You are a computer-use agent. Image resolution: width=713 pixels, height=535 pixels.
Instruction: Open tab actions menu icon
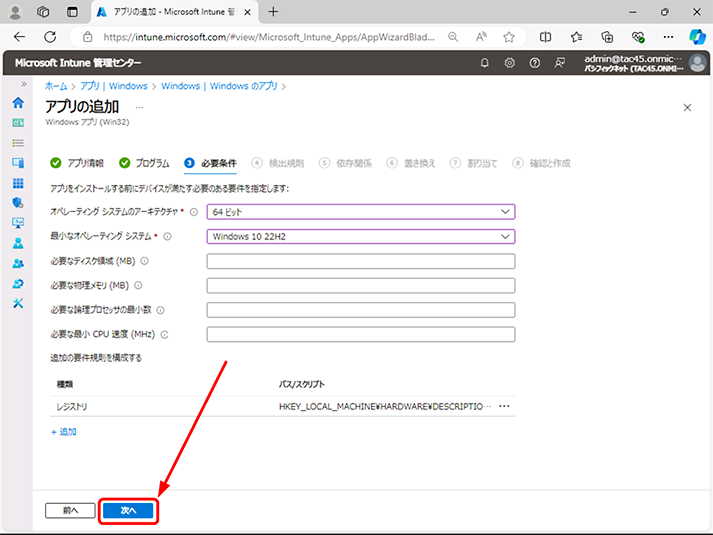click(x=72, y=12)
